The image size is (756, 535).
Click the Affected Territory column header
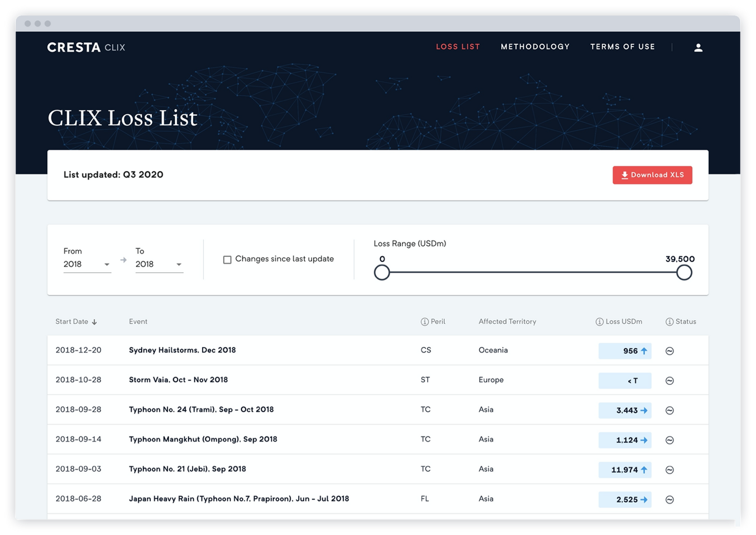tap(507, 322)
